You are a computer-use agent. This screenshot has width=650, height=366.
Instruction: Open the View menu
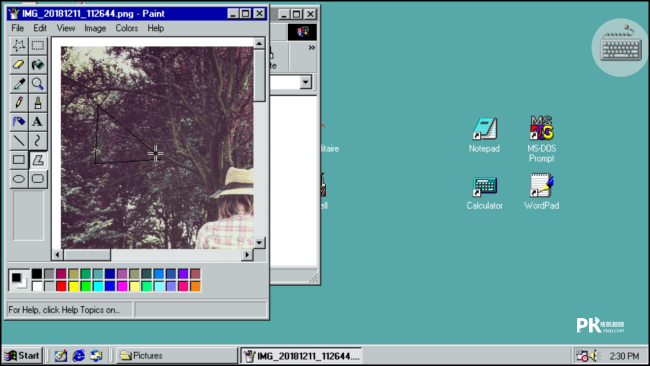pos(65,28)
